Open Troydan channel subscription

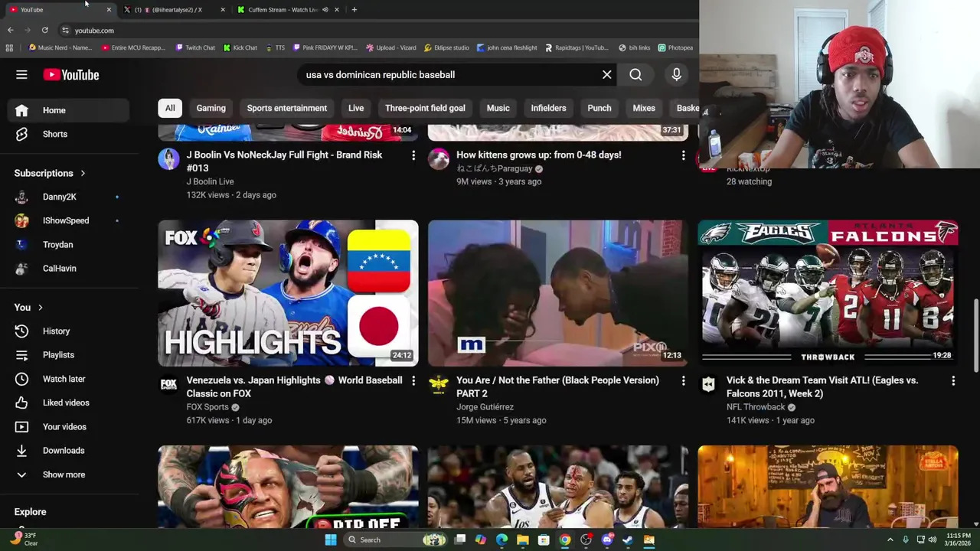(x=69, y=245)
